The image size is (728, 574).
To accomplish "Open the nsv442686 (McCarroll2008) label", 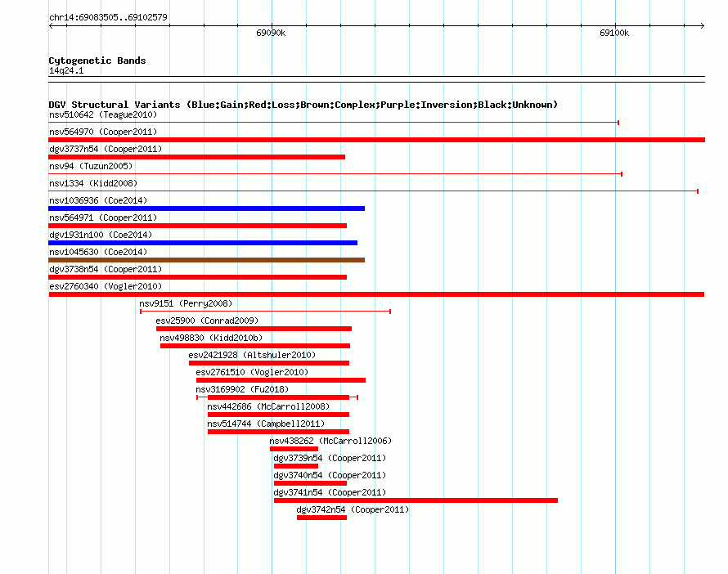I will (x=268, y=406).
